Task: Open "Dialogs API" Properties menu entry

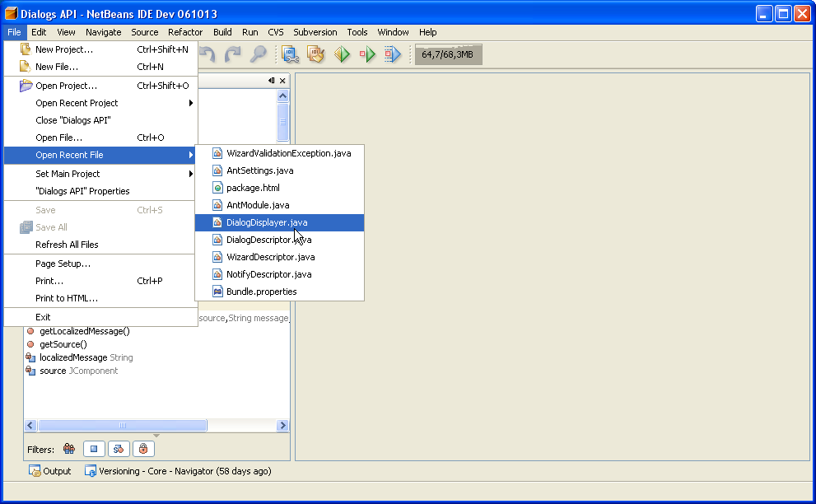Action: [x=100, y=191]
